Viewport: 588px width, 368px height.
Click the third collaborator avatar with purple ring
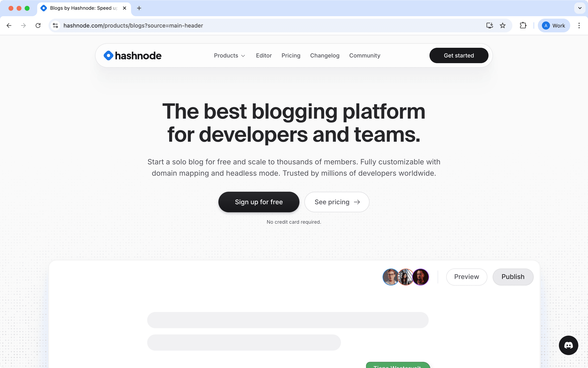[x=421, y=277]
